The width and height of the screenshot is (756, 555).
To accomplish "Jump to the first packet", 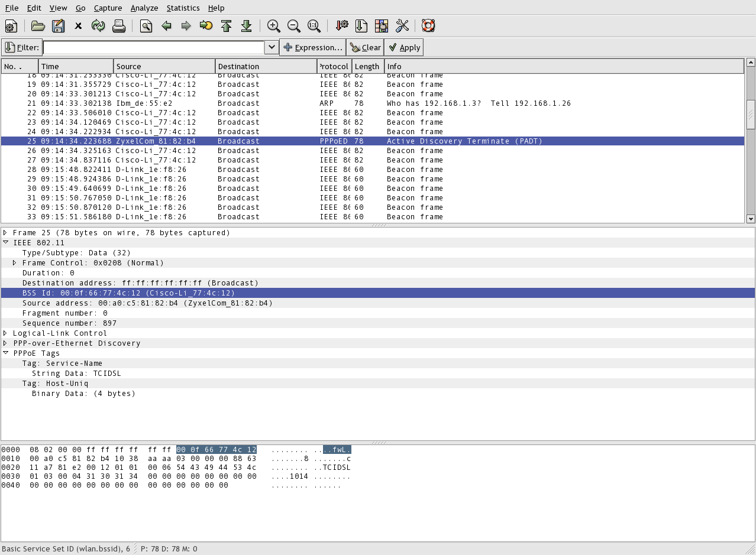I will coord(226,26).
